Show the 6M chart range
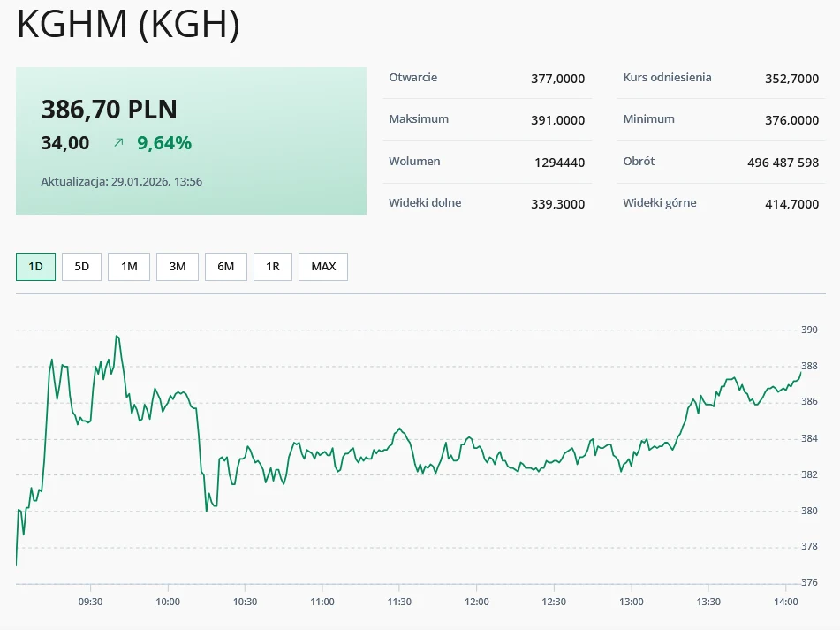This screenshot has width=840, height=630. 226,267
